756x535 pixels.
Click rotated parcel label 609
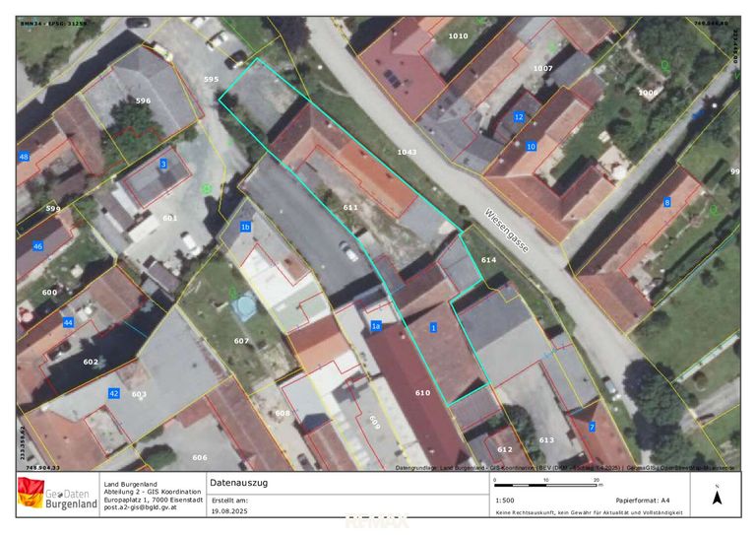375,422
